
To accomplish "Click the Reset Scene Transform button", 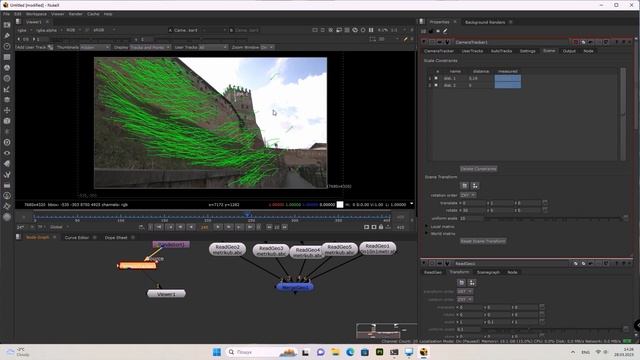I will pyautogui.click(x=483, y=241).
